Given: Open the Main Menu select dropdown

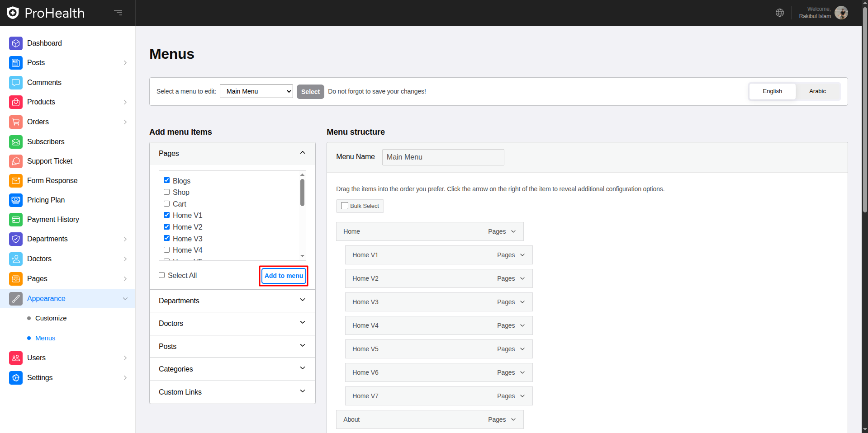Looking at the screenshot, I should pyautogui.click(x=256, y=91).
